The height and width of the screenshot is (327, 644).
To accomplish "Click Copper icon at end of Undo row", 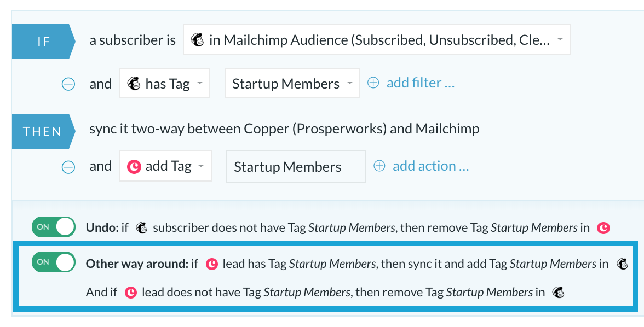I will click(x=603, y=227).
